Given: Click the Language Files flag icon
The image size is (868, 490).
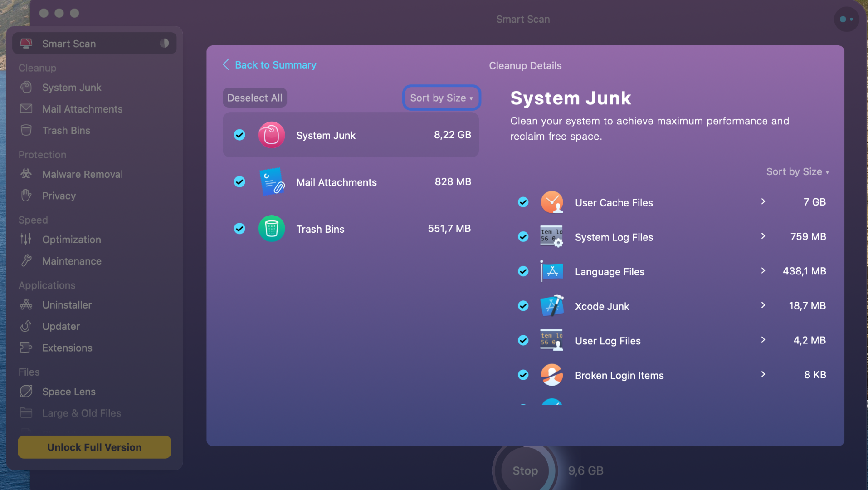Looking at the screenshot, I should (x=552, y=271).
